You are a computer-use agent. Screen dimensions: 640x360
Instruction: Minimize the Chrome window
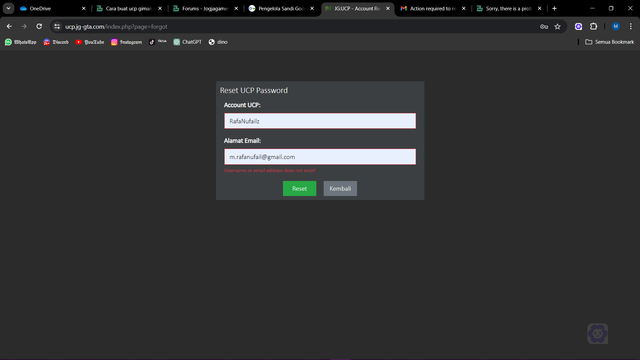(592, 8)
